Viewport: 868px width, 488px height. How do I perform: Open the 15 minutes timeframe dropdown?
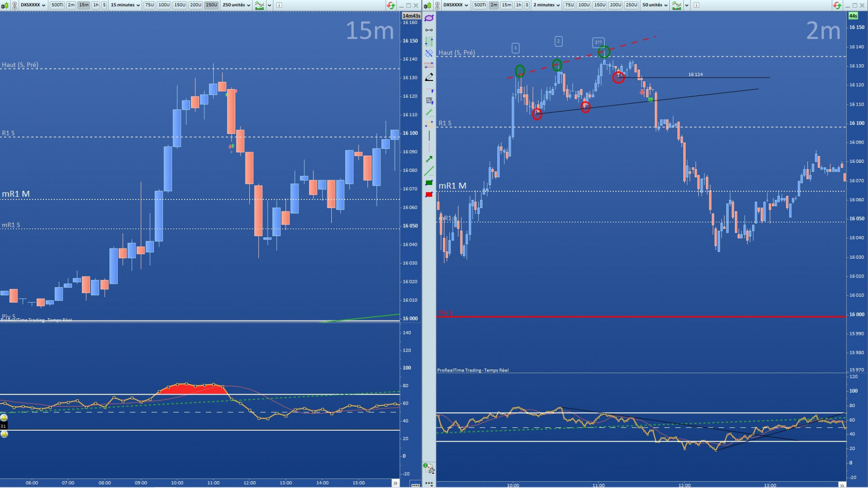(x=125, y=5)
